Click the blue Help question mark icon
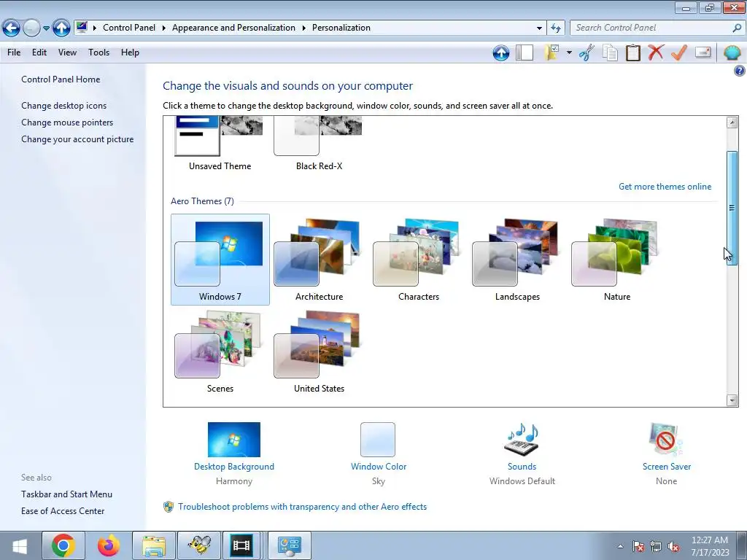 [739, 71]
